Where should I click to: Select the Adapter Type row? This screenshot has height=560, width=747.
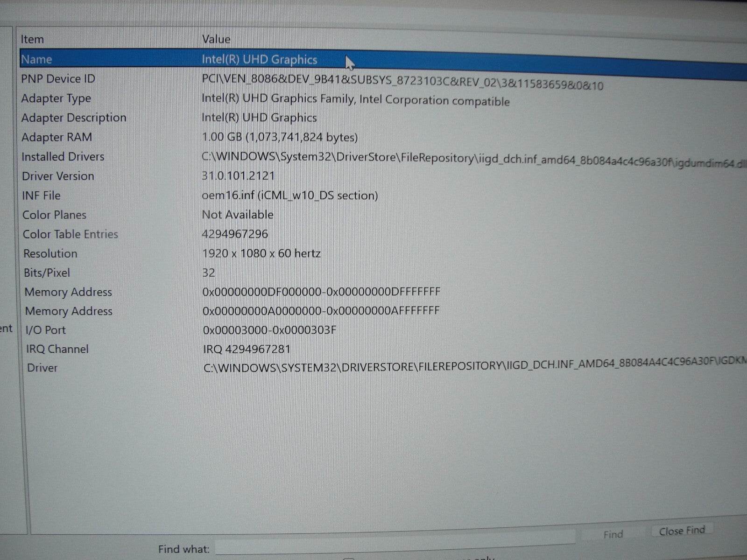tap(187, 98)
